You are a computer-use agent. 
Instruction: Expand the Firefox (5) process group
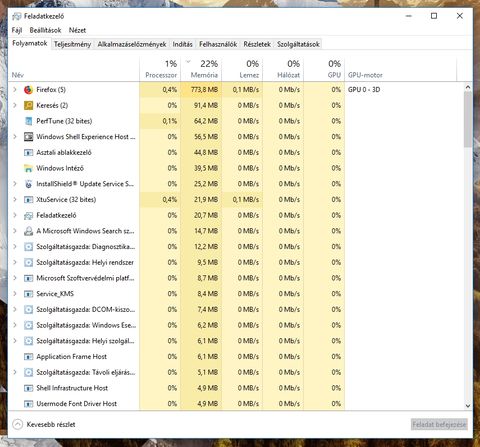coord(15,90)
